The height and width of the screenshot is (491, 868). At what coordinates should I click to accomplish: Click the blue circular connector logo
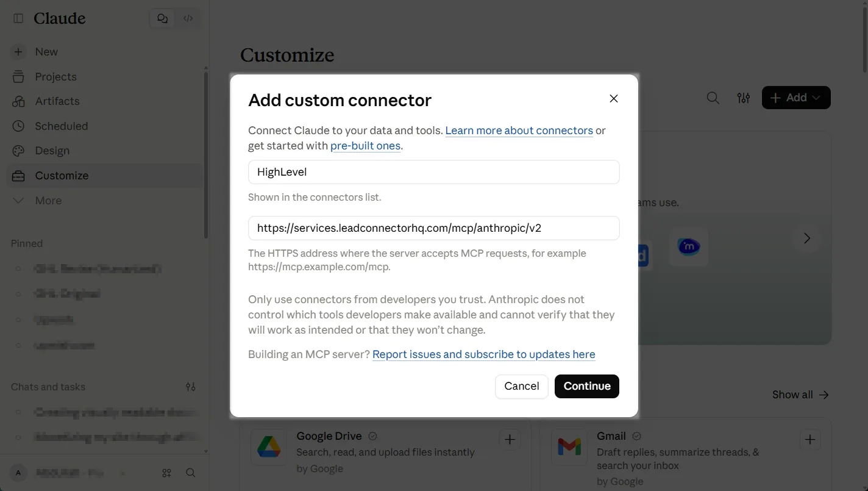pyautogui.click(x=689, y=246)
